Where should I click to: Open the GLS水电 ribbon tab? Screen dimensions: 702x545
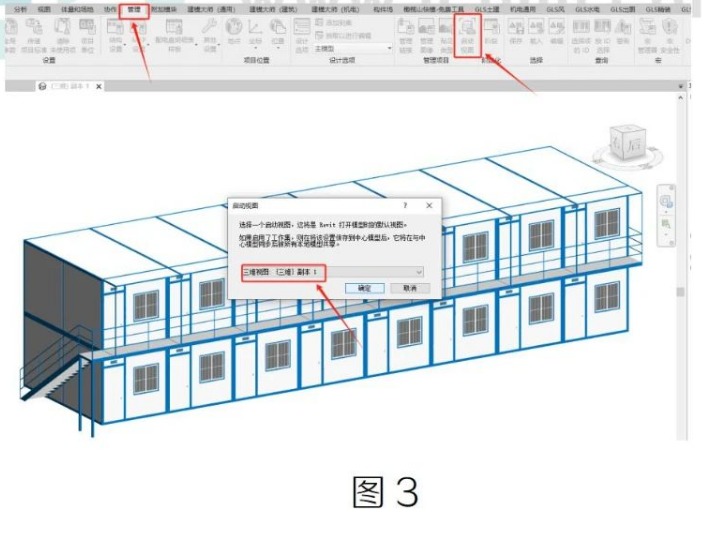587,9
